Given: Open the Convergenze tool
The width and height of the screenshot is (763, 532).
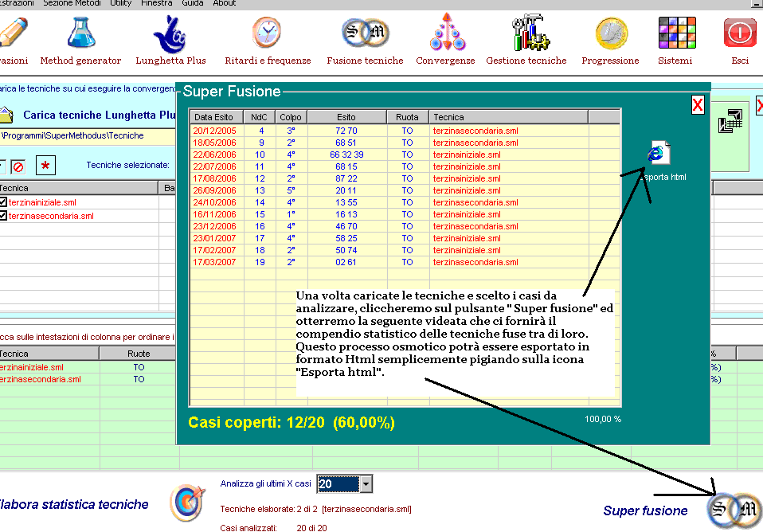Looking at the screenshot, I should [447, 32].
